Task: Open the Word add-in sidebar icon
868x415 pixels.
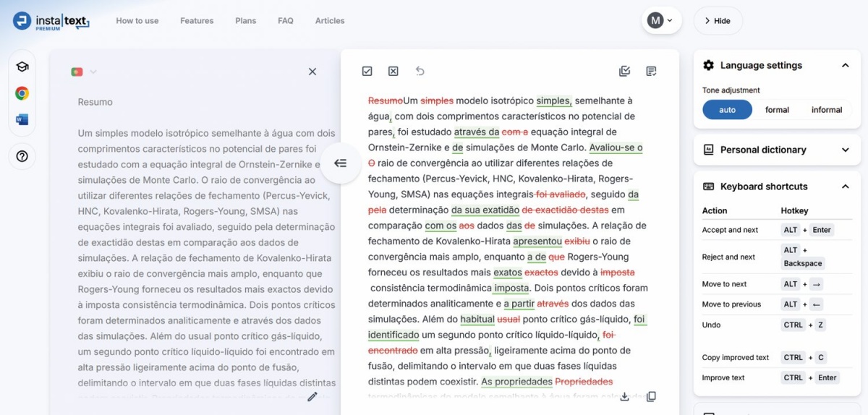Action: (x=22, y=119)
